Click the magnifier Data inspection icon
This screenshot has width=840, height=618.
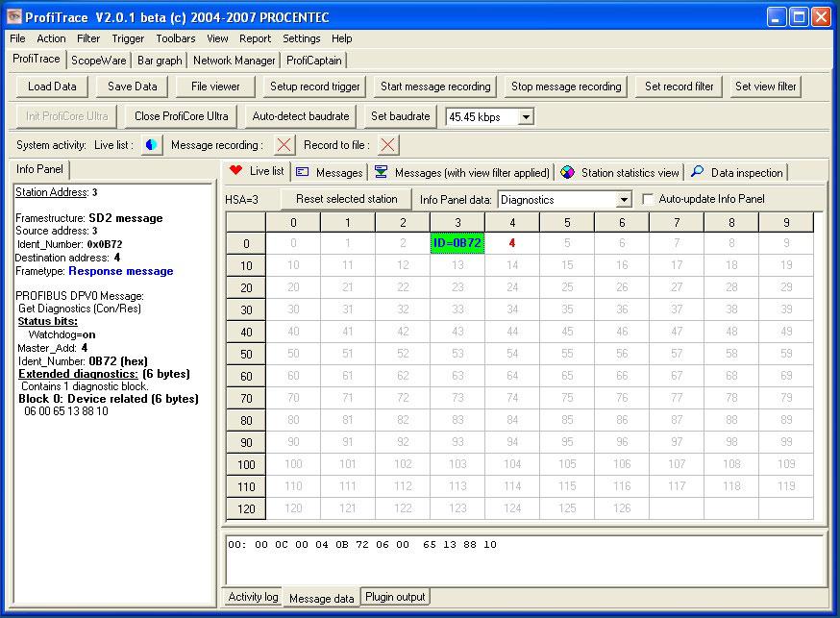(x=697, y=171)
